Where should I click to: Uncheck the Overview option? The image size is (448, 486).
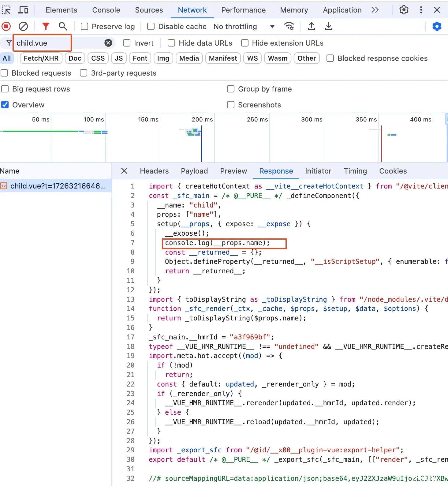click(x=5, y=105)
